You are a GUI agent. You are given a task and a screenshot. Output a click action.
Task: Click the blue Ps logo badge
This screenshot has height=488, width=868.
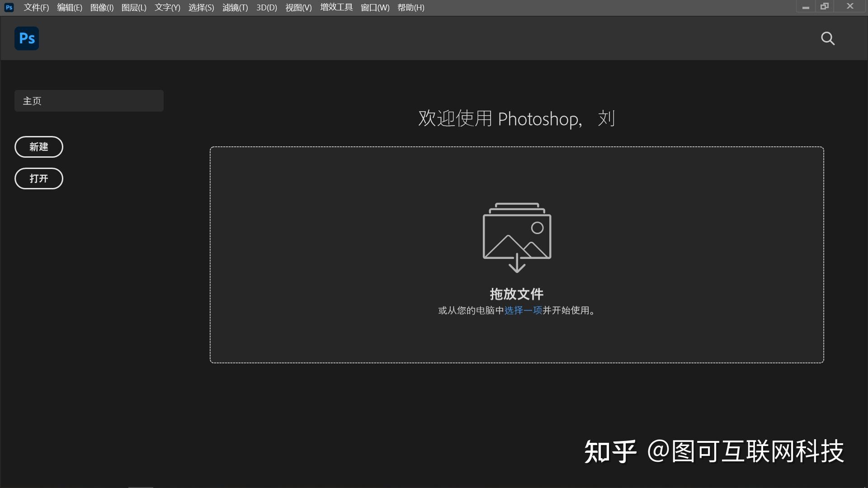(27, 38)
